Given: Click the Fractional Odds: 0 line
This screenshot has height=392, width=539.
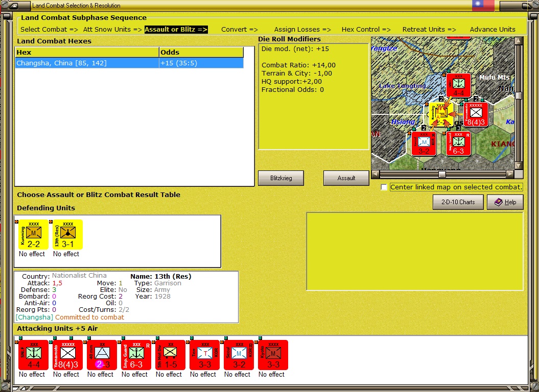Looking at the screenshot, I should point(293,90).
